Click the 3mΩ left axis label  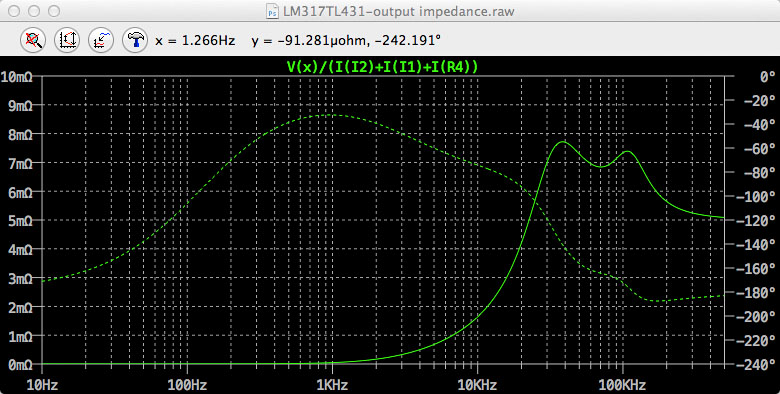(x=20, y=278)
